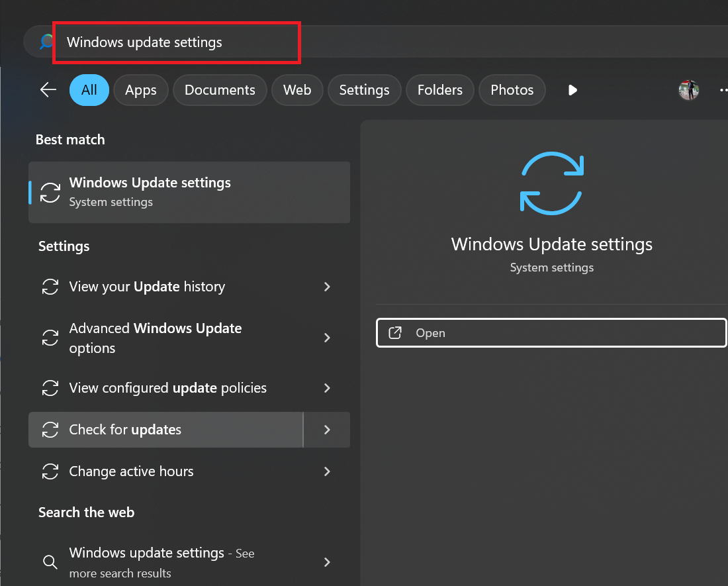Screen dimensions: 728x586
Task: Expand the Change active hours chevron
Action: tap(327, 471)
